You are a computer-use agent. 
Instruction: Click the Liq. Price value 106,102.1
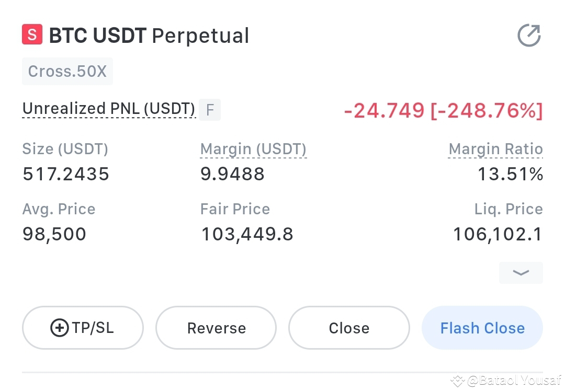click(498, 234)
